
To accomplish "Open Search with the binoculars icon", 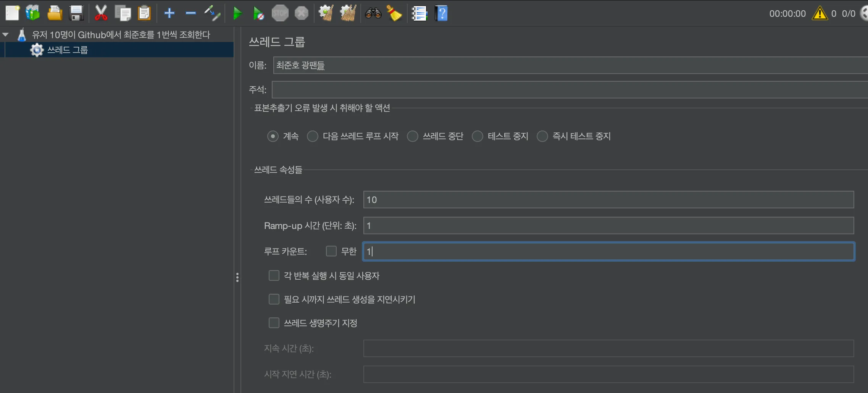I will coord(373,13).
